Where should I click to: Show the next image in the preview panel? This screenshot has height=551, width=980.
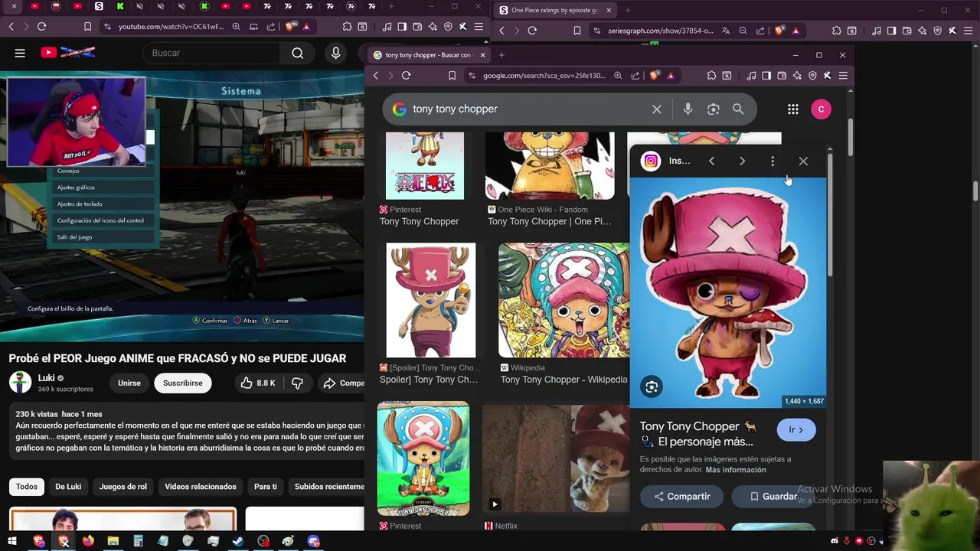click(x=742, y=161)
